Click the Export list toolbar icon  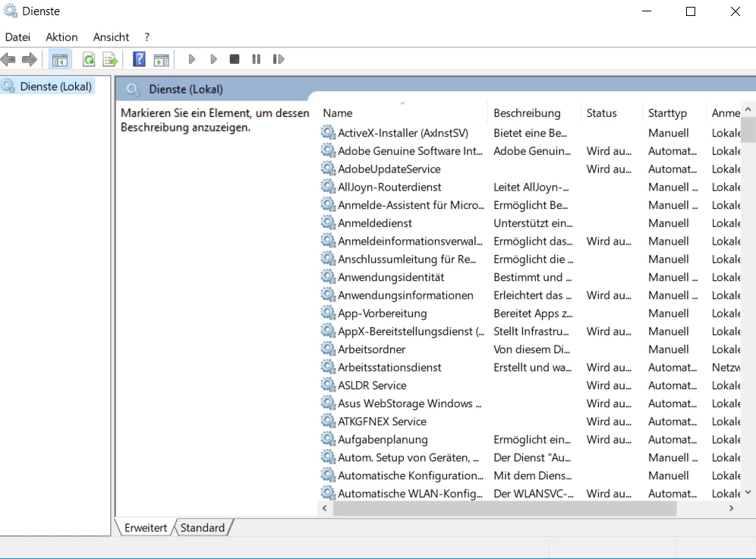pyautogui.click(x=110, y=60)
